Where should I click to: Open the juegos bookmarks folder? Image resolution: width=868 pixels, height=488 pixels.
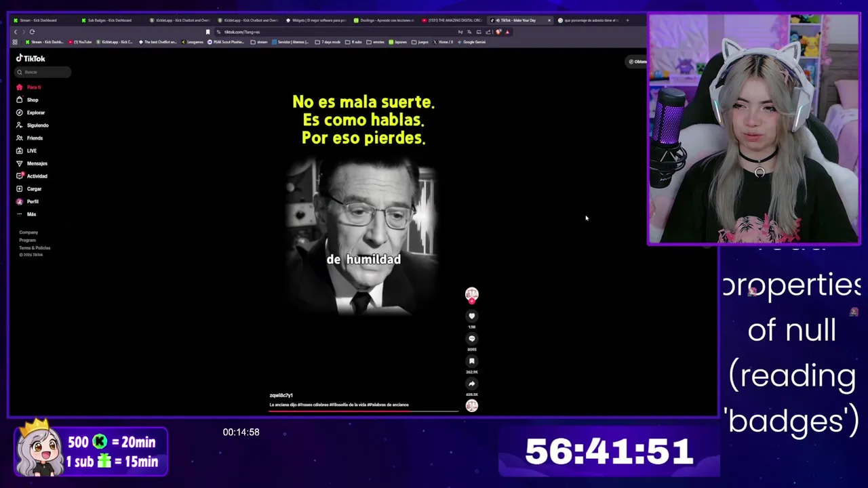(420, 42)
